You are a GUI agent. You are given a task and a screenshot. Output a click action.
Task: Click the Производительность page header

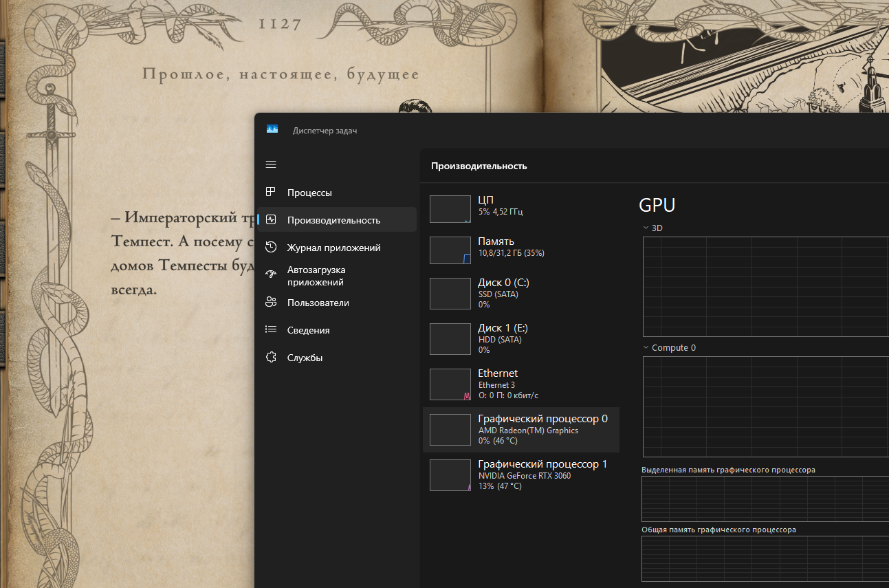[x=479, y=166]
